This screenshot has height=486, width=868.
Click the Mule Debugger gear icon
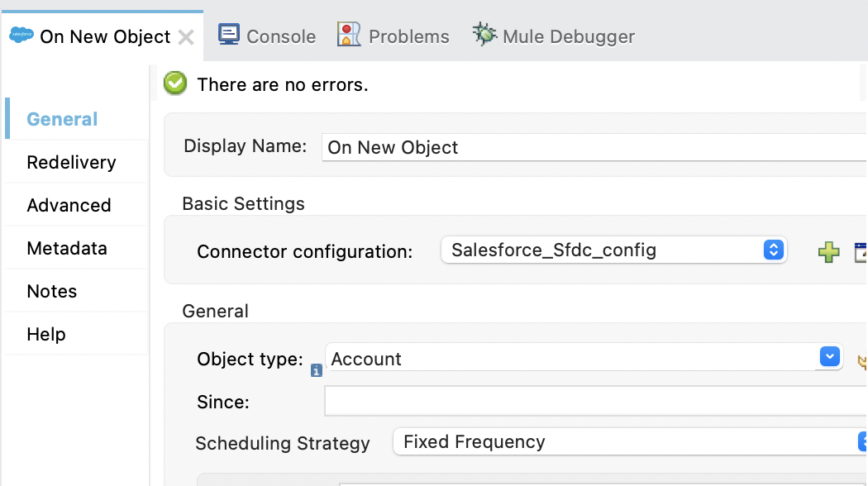[484, 36]
